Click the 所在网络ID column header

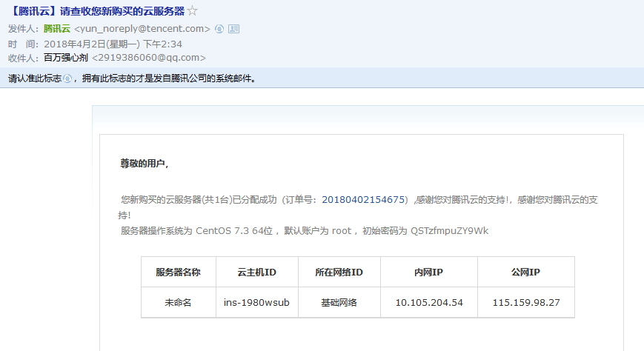pos(339,273)
